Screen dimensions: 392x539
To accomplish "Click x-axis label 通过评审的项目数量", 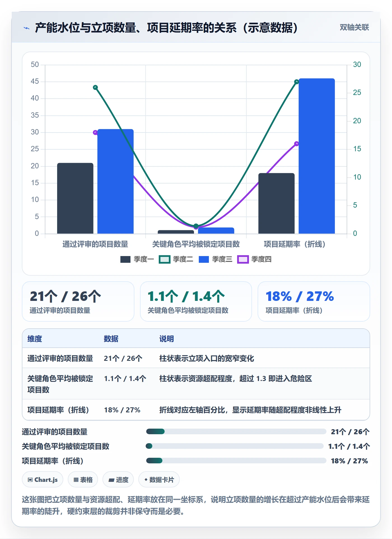I will click(95, 244).
